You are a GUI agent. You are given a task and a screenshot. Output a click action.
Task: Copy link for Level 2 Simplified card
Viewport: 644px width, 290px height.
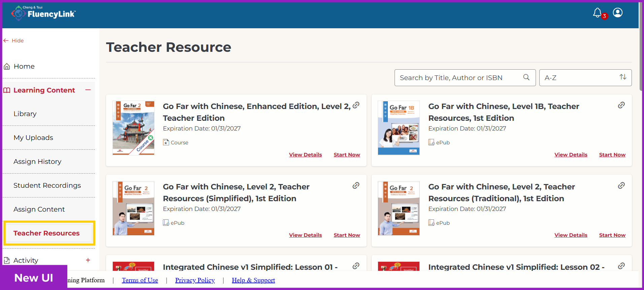(x=356, y=186)
